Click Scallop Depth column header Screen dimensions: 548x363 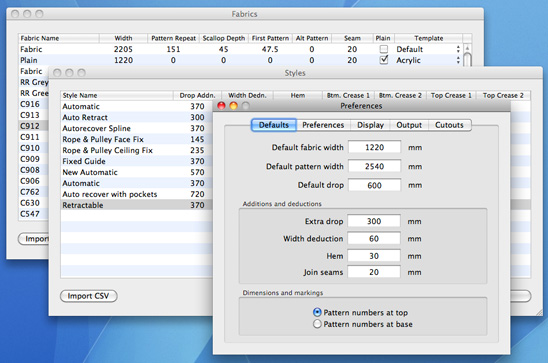224,38
